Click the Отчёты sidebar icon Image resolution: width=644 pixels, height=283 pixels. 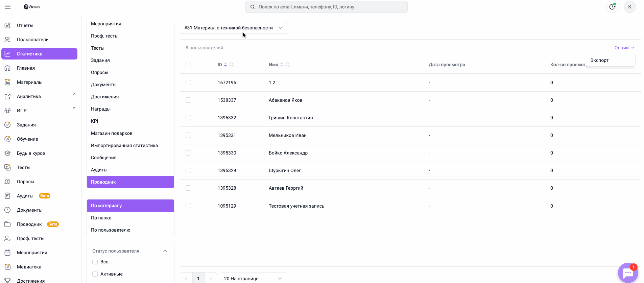tap(7, 25)
